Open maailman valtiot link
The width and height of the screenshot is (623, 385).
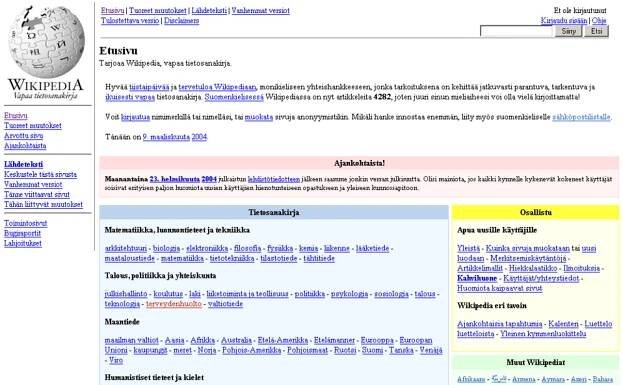132,341
